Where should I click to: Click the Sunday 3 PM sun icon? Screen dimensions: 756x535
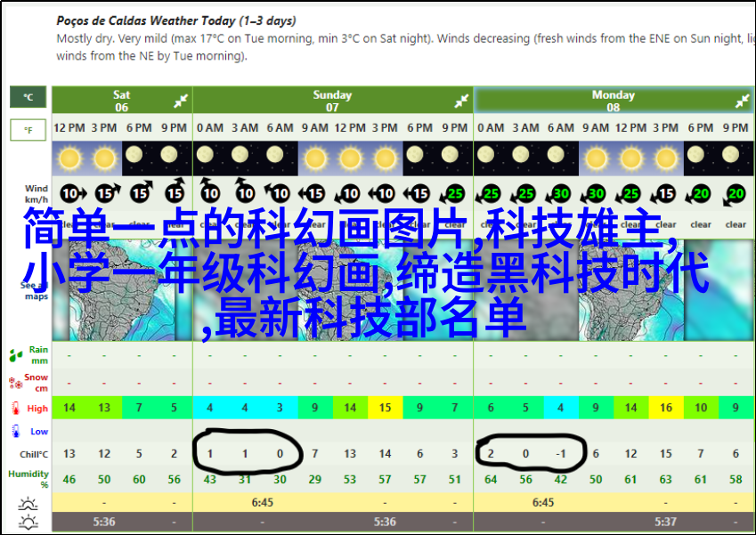385,158
